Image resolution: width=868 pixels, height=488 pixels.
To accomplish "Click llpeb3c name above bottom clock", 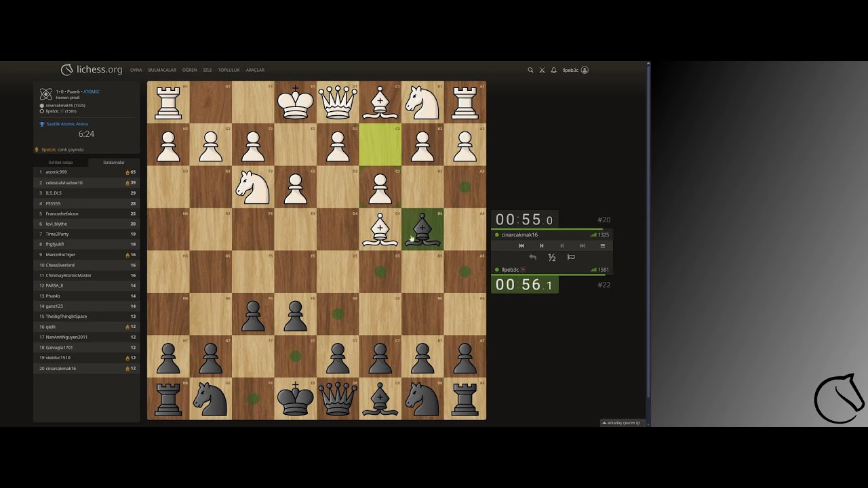I will pos(510,270).
